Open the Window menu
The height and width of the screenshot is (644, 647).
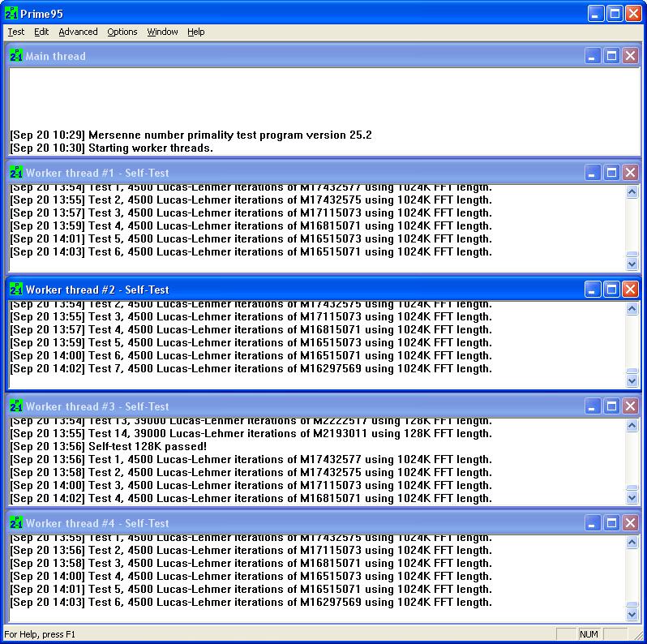[163, 32]
